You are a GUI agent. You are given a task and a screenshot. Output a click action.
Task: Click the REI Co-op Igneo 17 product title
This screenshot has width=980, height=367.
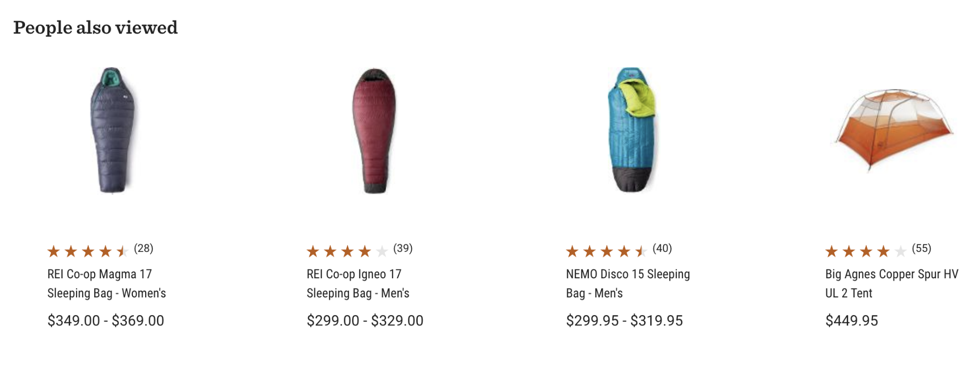pos(357,283)
